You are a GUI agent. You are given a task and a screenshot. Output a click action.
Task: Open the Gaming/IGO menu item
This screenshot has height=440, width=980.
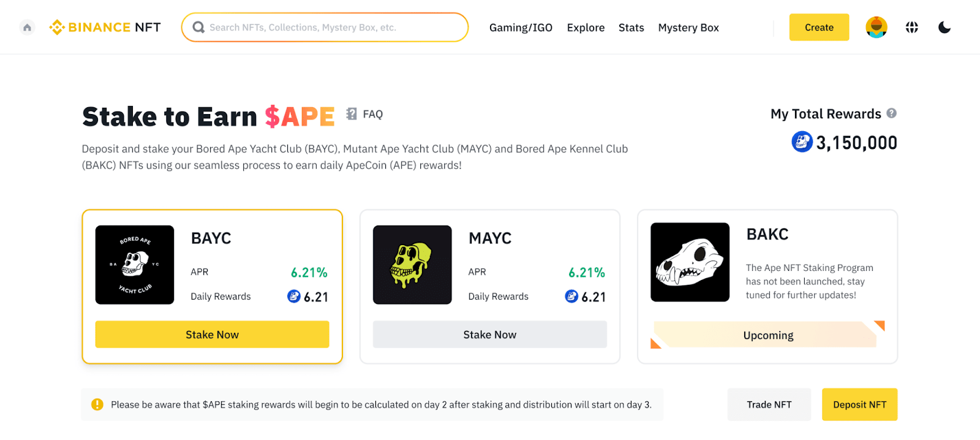click(x=520, y=28)
